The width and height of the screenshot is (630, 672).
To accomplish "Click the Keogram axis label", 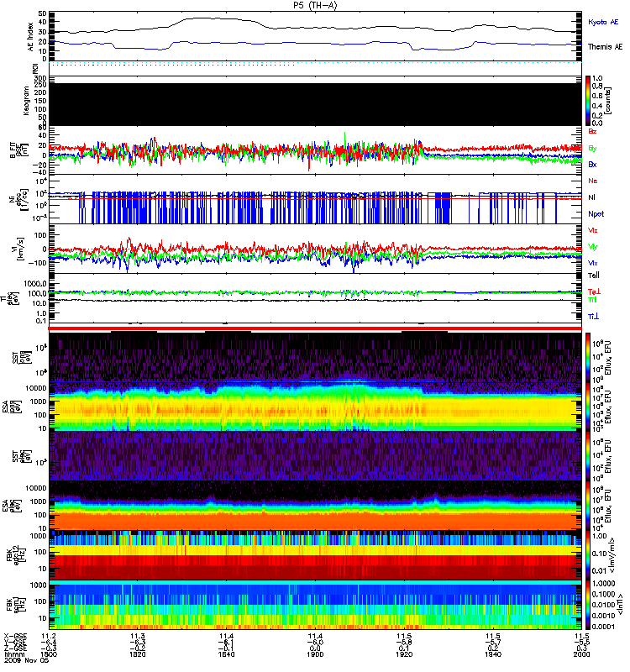I will point(26,100).
